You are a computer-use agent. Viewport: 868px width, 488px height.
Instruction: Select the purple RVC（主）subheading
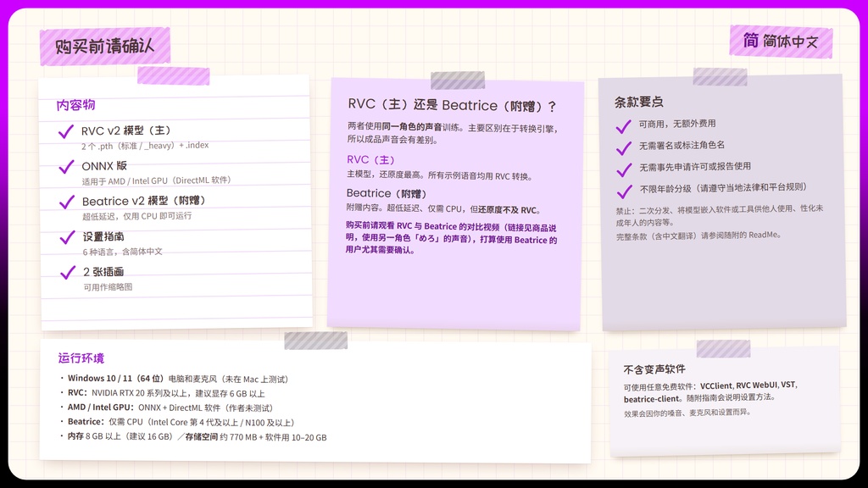371,160
